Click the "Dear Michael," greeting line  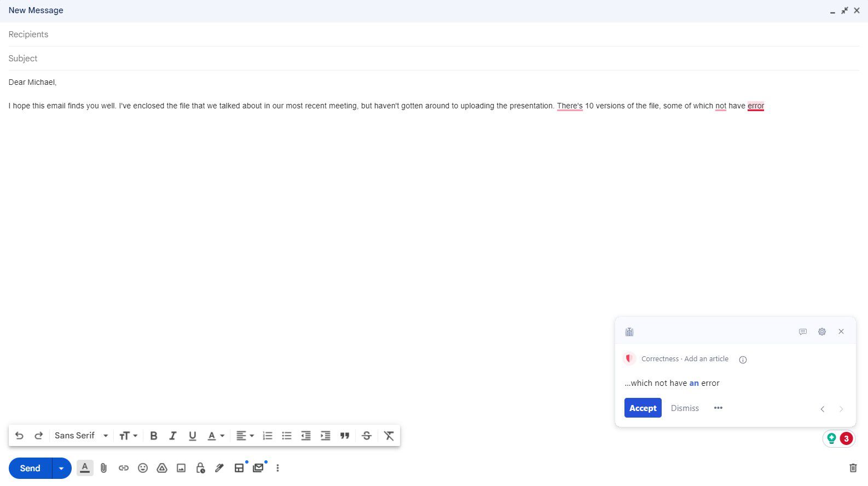coord(32,82)
